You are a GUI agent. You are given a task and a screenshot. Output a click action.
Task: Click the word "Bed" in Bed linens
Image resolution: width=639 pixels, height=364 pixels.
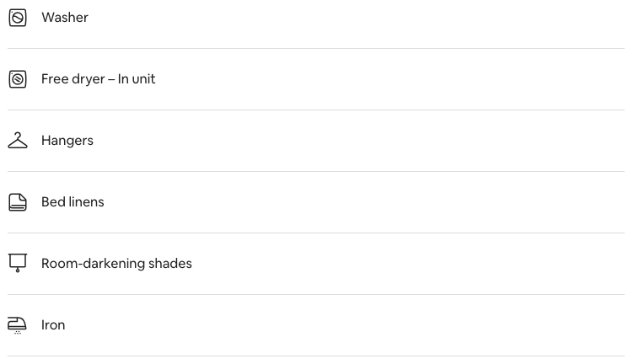pyautogui.click(x=53, y=202)
